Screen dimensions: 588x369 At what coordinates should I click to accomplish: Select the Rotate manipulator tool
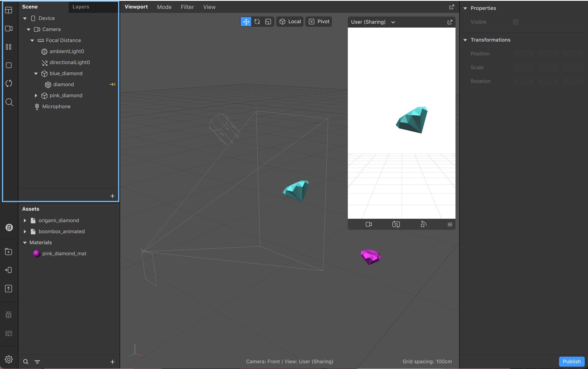coord(257,21)
